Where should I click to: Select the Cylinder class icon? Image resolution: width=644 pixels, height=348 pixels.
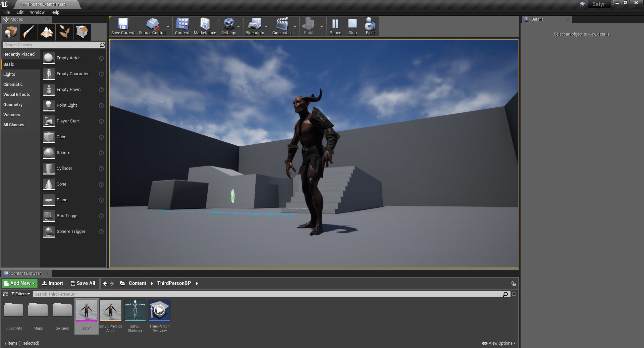coord(49,168)
